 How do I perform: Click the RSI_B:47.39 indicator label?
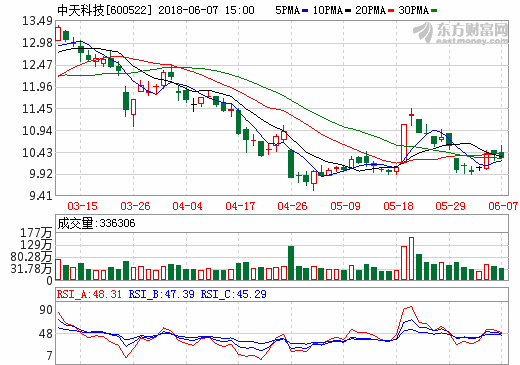161,294
